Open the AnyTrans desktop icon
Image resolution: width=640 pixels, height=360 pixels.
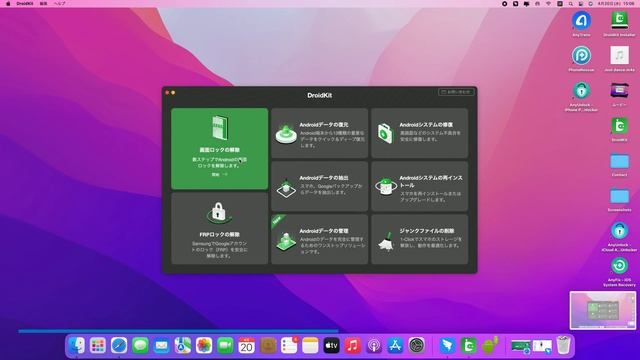(581, 24)
